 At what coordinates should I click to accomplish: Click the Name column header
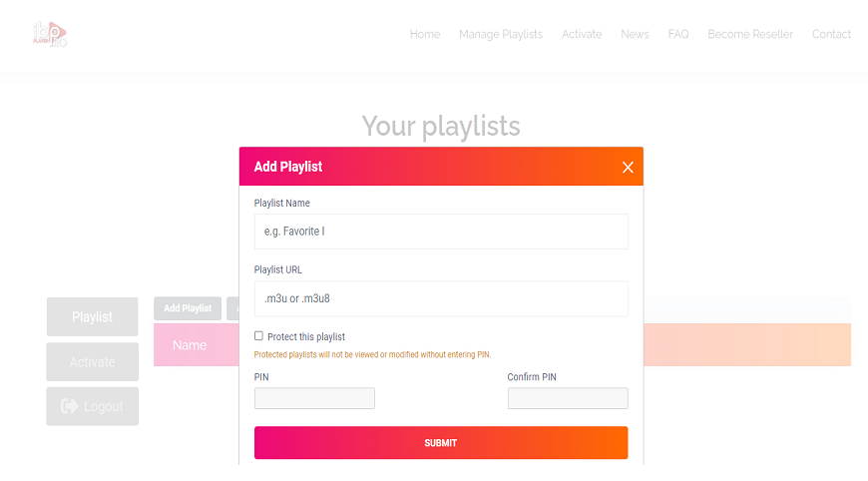pos(190,345)
